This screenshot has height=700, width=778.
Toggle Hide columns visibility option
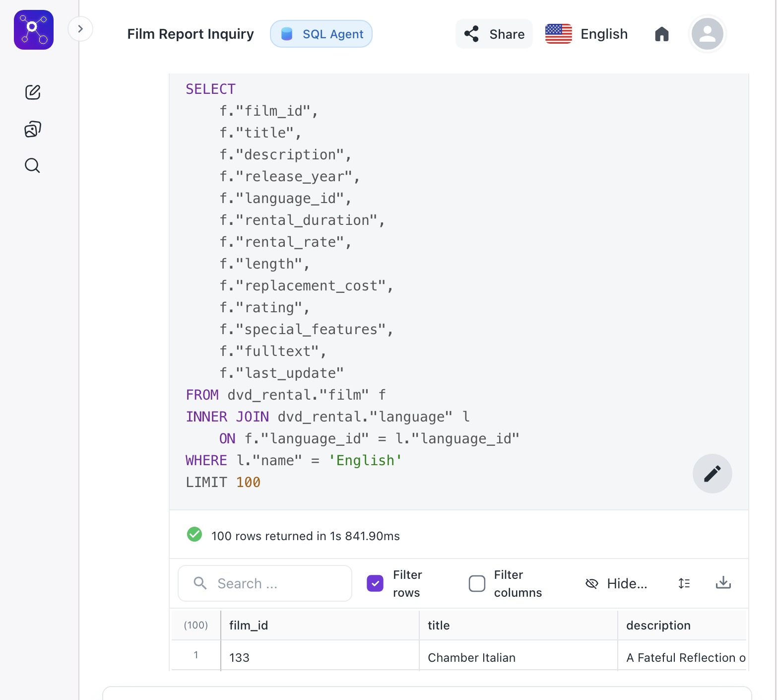tap(616, 583)
